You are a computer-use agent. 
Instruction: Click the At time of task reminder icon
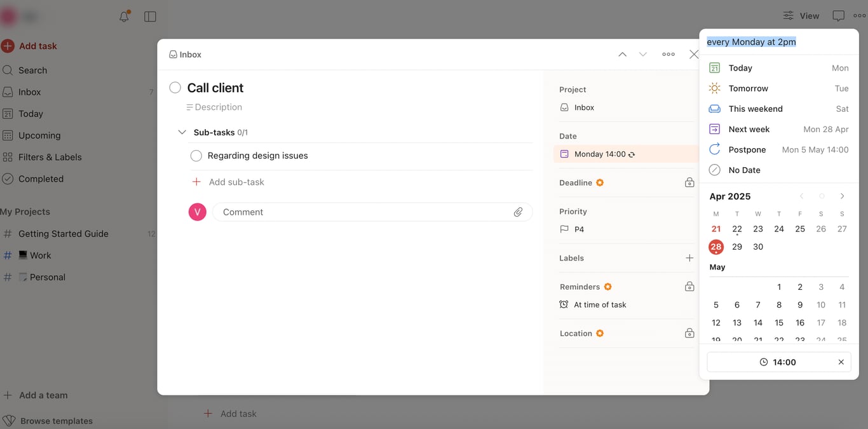click(564, 304)
